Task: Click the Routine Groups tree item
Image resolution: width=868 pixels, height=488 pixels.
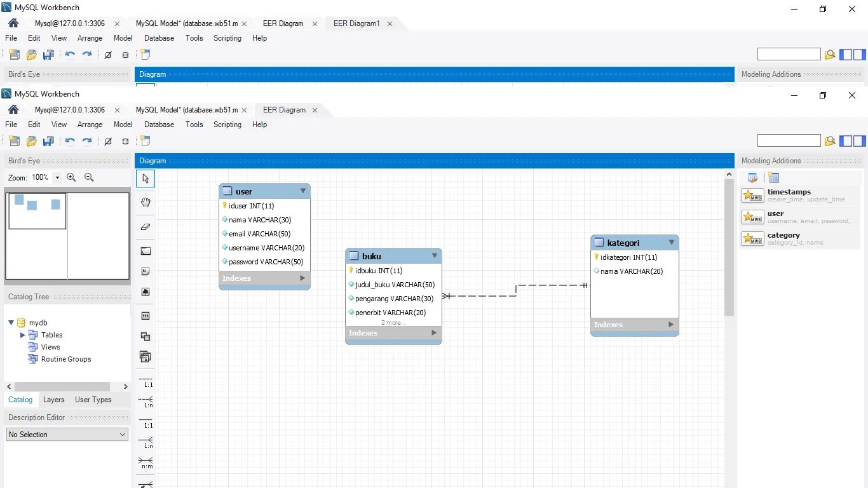Action: coord(66,359)
